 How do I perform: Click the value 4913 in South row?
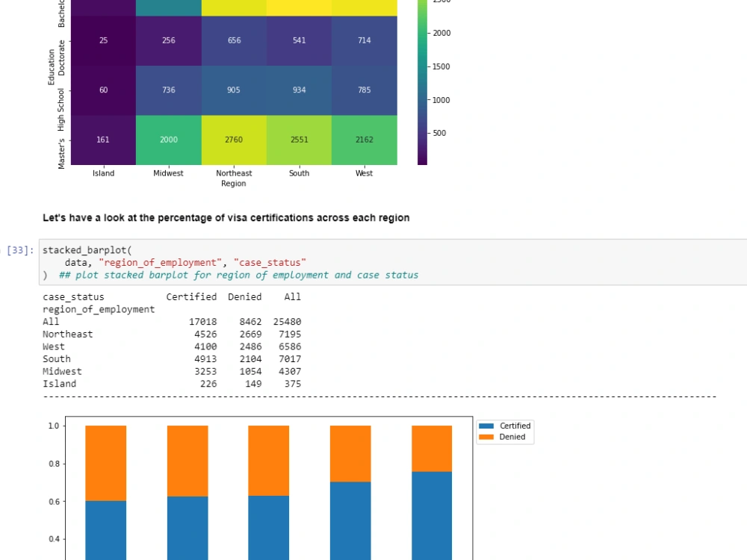pyautogui.click(x=205, y=359)
